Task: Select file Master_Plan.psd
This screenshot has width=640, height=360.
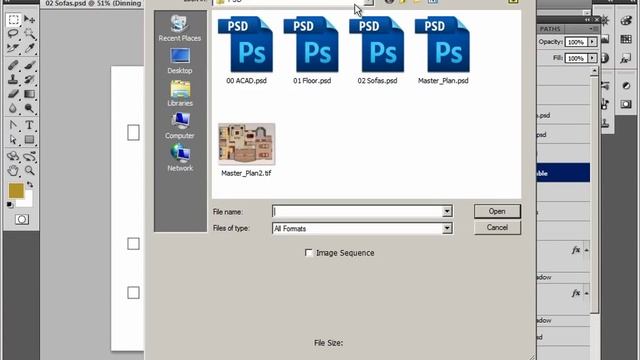Action: 443,51
